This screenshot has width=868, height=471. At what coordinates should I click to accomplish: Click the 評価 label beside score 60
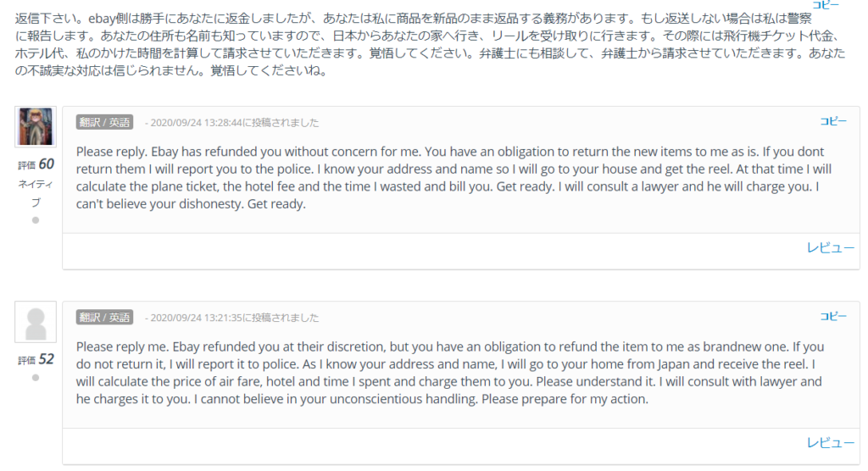(x=26, y=165)
